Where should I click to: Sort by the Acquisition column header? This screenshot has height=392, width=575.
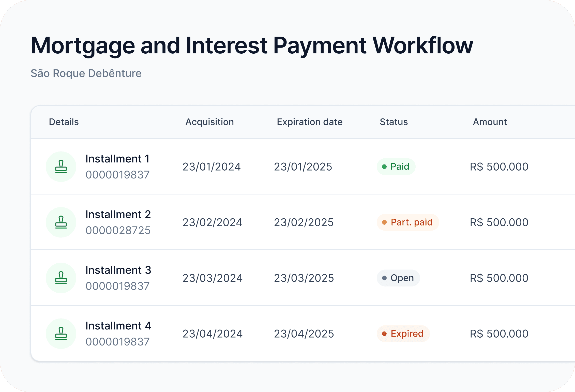(209, 122)
